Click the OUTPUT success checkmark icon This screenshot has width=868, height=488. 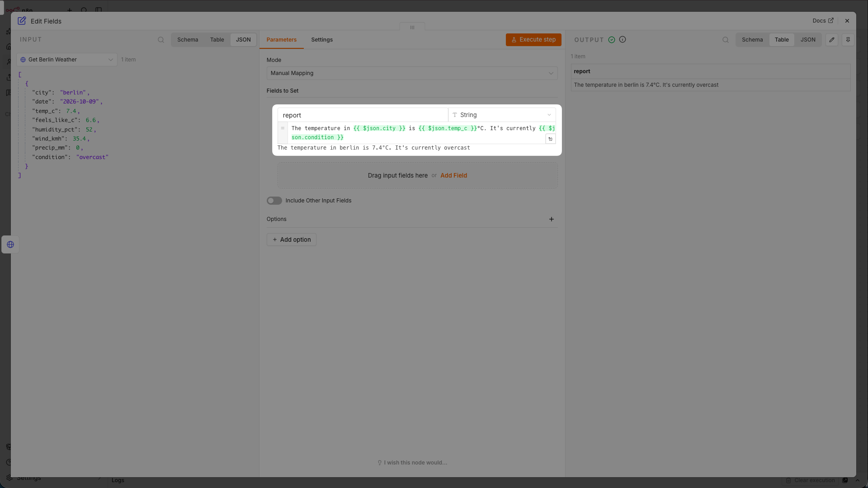pos(612,40)
